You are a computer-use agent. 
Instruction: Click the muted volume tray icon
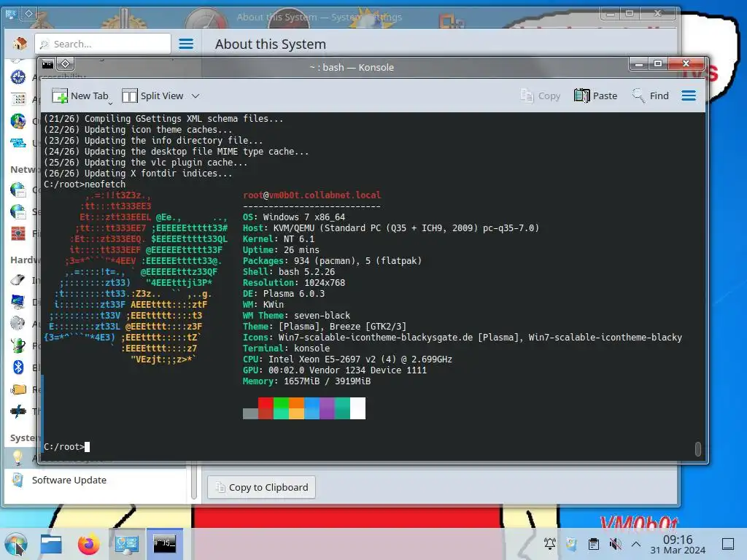pos(615,544)
